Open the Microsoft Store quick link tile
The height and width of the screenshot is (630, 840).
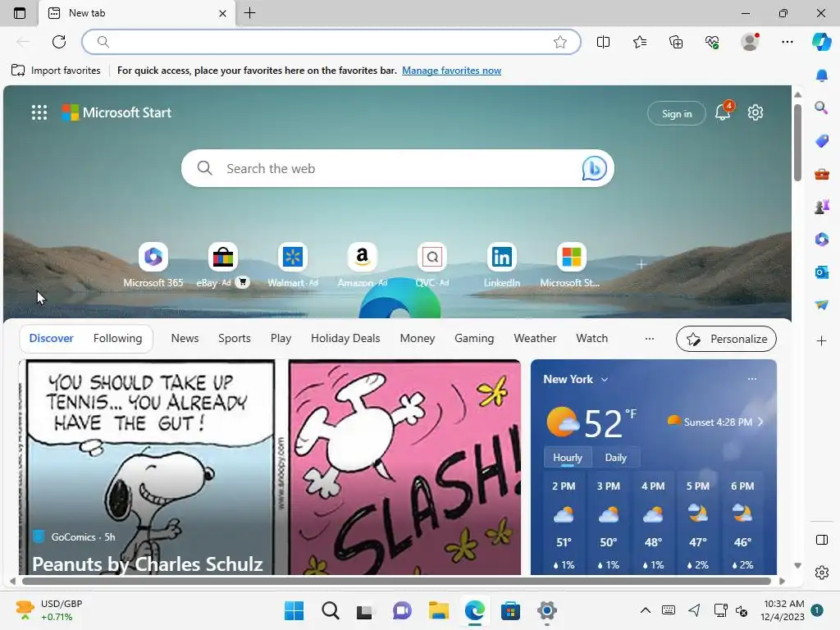pyautogui.click(x=571, y=265)
